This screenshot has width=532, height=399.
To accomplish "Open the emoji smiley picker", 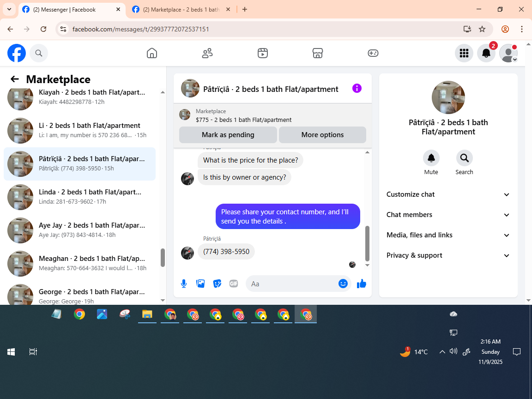I will tap(343, 284).
